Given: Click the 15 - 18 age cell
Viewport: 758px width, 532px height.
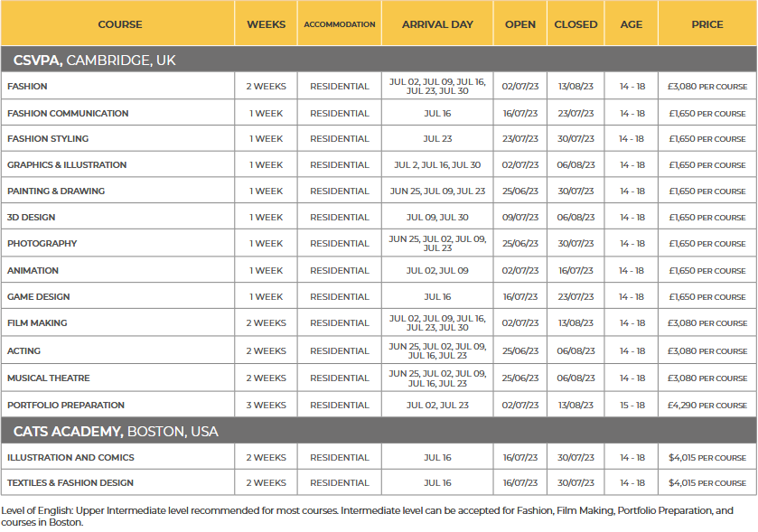Looking at the screenshot, I should pos(632,406).
